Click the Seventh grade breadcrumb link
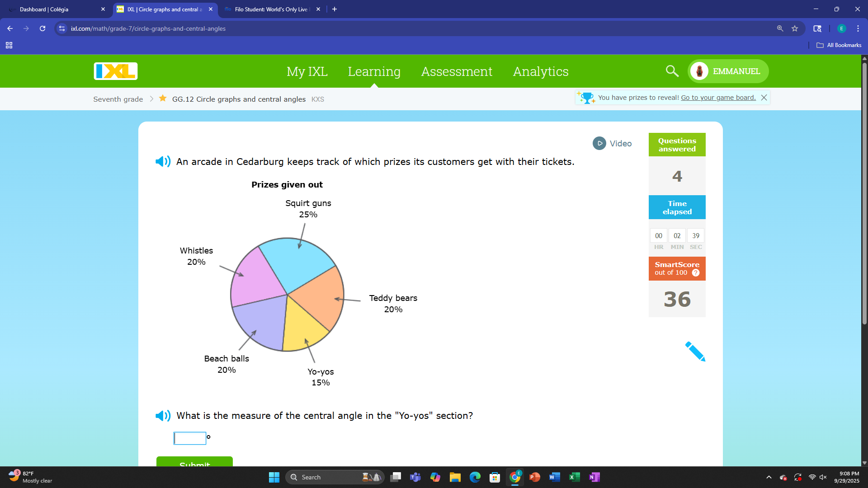868x488 pixels. (118, 99)
